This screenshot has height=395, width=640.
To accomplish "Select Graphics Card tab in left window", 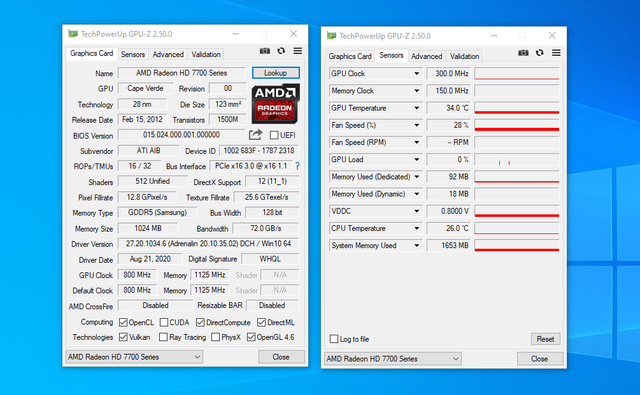I will [91, 53].
